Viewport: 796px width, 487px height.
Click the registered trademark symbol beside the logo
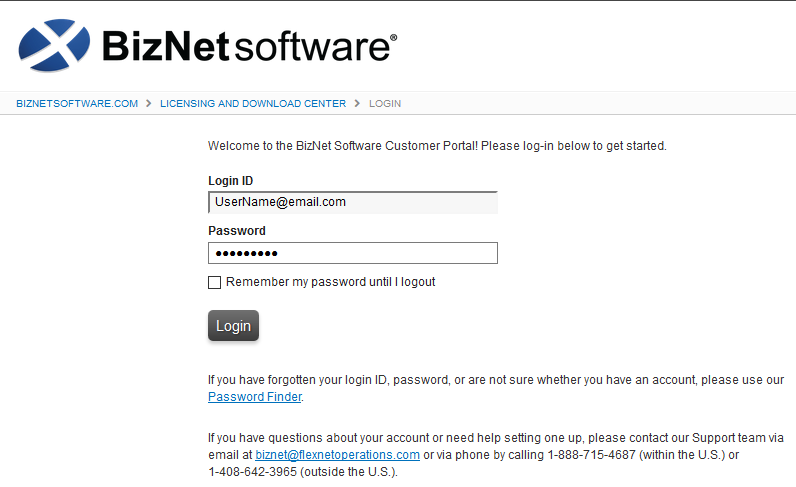click(393, 38)
